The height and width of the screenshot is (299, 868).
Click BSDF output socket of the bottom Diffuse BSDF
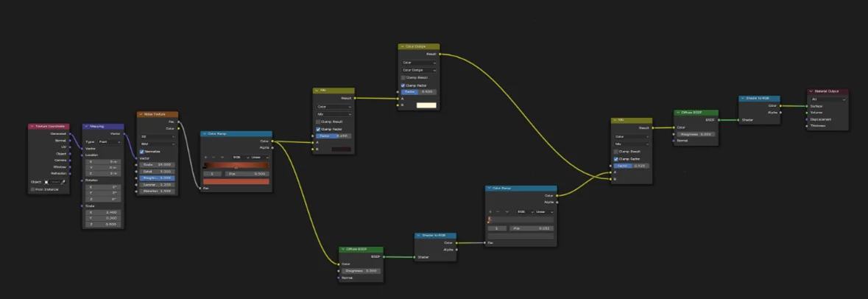click(384, 257)
